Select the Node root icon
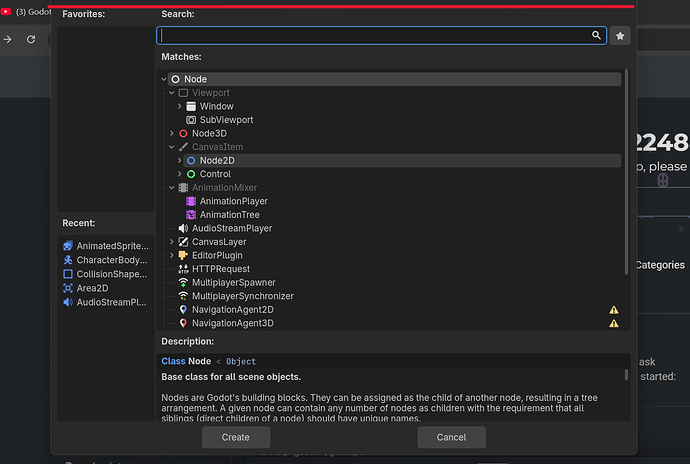The height and width of the screenshot is (464, 690). (176, 79)
